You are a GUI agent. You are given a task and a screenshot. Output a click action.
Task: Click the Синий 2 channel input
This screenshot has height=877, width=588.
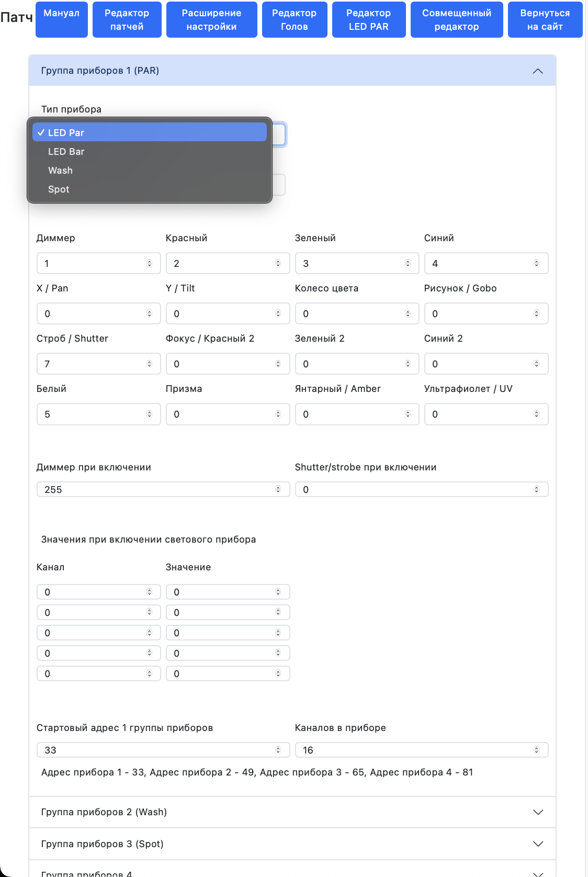click(x=487, y=364)
